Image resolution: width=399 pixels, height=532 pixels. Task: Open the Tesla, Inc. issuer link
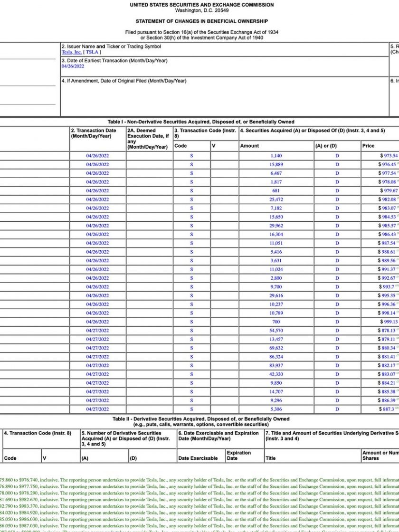[x=72, y=52]
